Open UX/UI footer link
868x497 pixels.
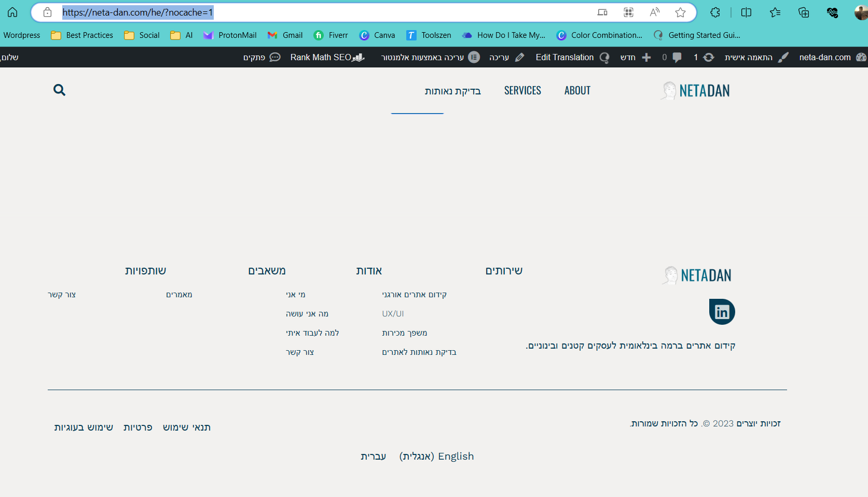(x=393, y=314)
